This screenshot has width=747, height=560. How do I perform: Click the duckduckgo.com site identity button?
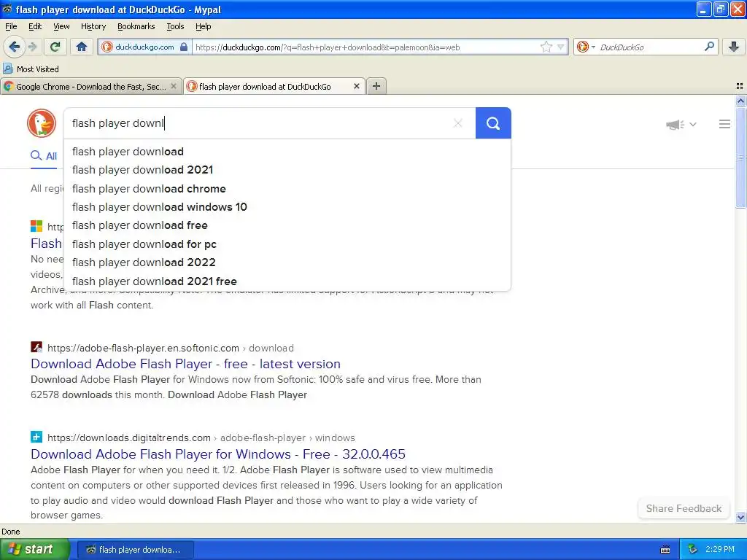pyautogui.click(x=145, y=47)
